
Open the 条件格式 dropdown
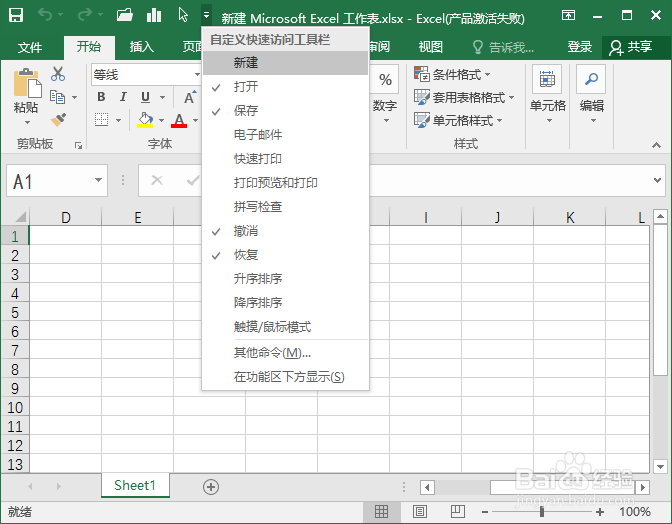tap(452, 75)
